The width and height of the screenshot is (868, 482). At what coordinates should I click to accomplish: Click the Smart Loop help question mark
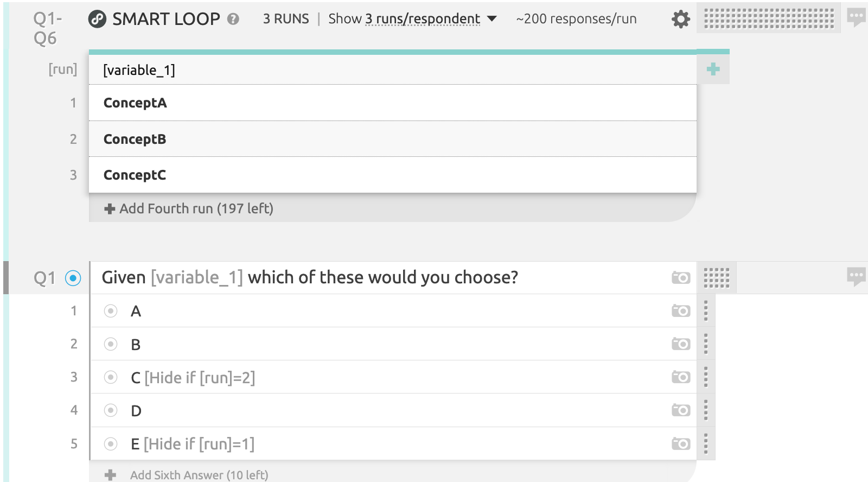tap(233, 20)
